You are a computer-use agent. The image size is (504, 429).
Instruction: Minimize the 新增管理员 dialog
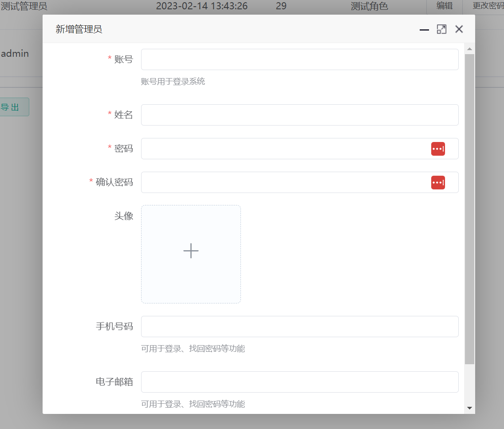click(x=424, y=29)
